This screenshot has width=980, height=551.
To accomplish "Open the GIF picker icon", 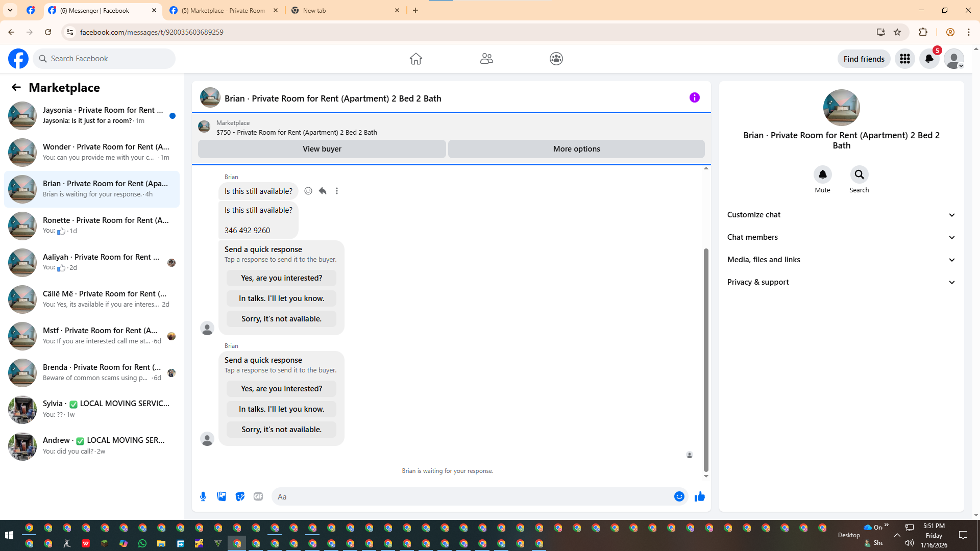I will tap(258, 496).
